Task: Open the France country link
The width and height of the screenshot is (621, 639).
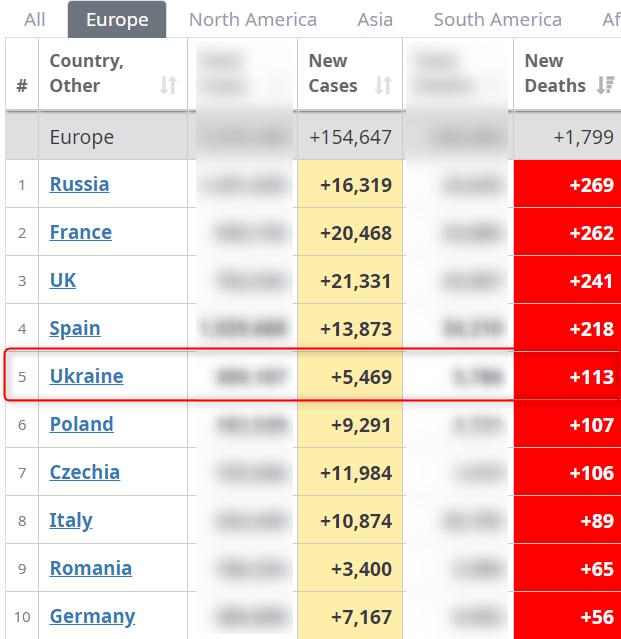Action: click(x=80, y=232)
